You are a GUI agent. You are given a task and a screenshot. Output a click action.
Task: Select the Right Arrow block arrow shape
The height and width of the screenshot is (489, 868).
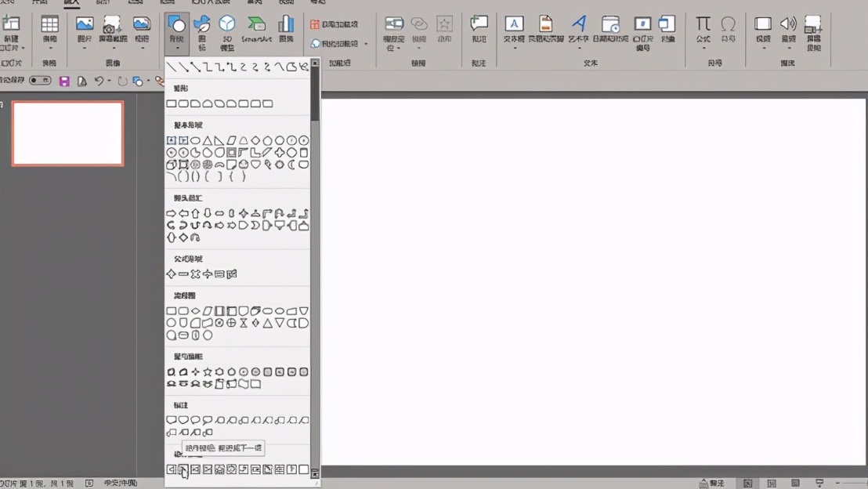[x=171, y=213]
